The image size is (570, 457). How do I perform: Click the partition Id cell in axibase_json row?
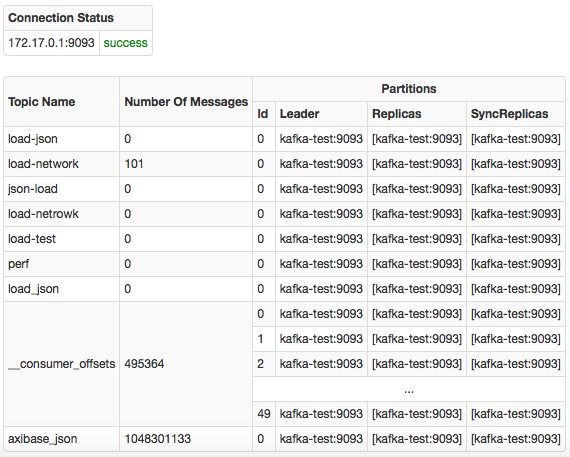click(x=264, y=439)
